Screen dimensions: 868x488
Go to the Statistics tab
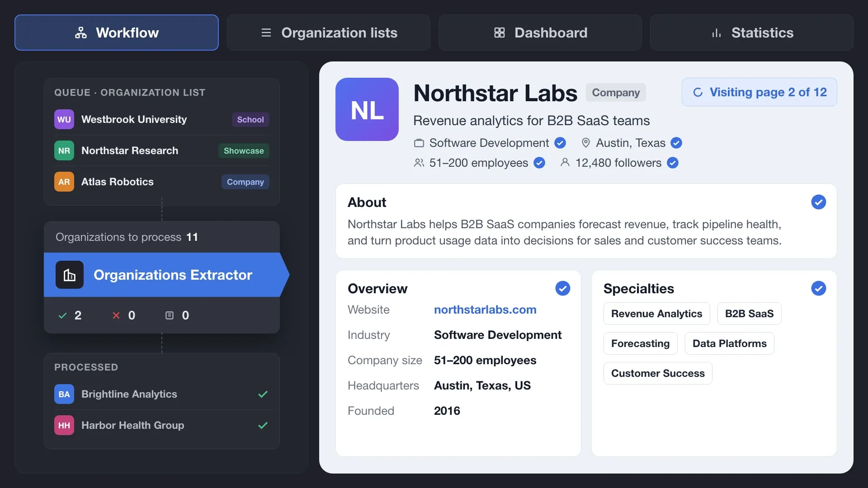[x=752, y=33]
